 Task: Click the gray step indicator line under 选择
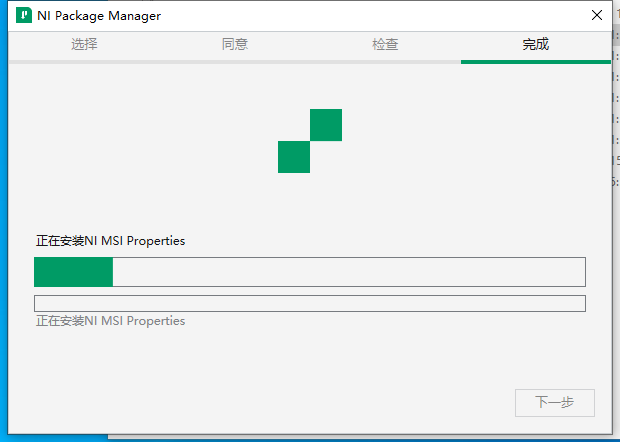pyautogui.click(x=84, y=62)
